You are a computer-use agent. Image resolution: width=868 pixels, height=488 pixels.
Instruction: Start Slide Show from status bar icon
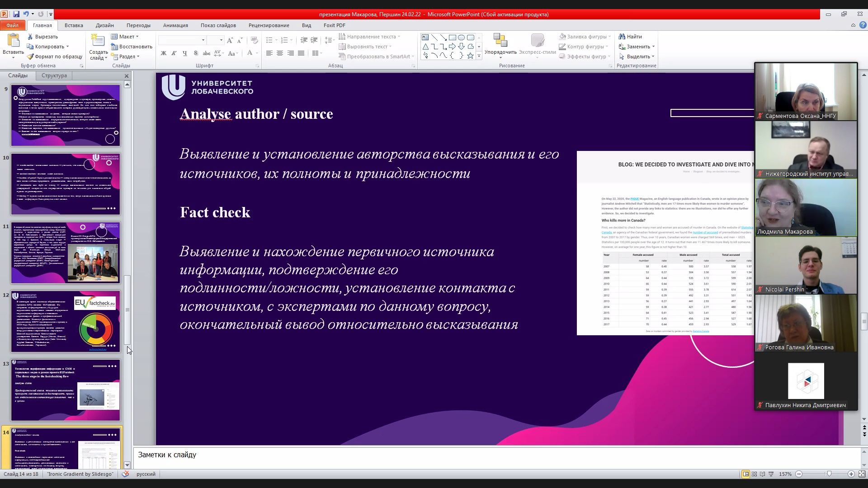click(x=771, y=474)
